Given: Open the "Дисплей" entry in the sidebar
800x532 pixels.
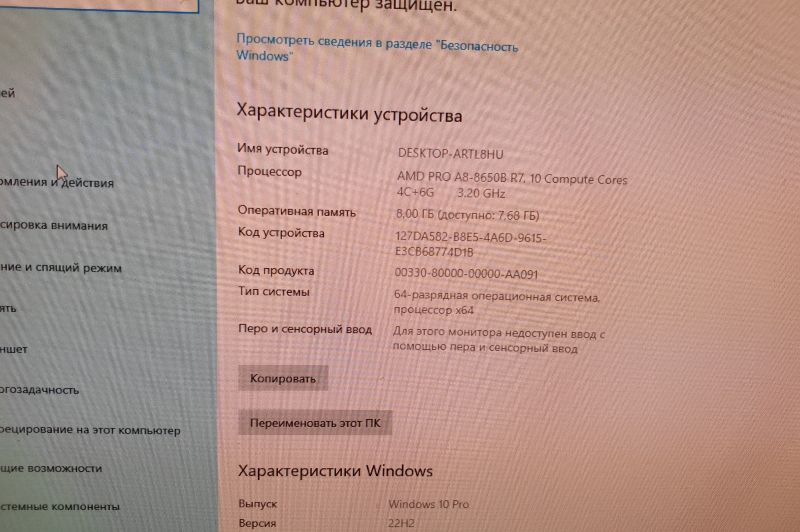Looking at the screenshot, I should 8,93.
